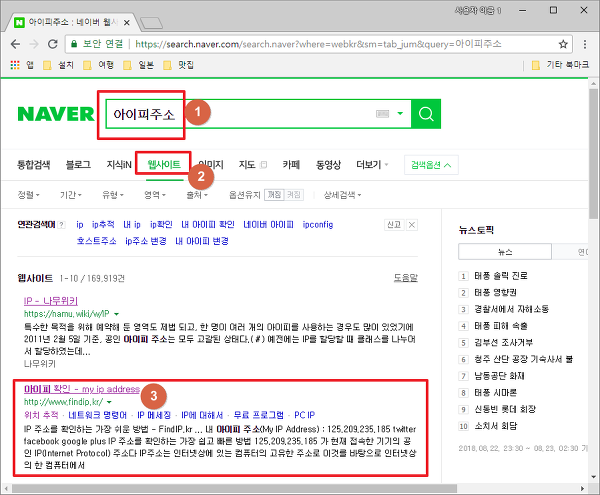Click the browser back arrow

pos(15,44)
